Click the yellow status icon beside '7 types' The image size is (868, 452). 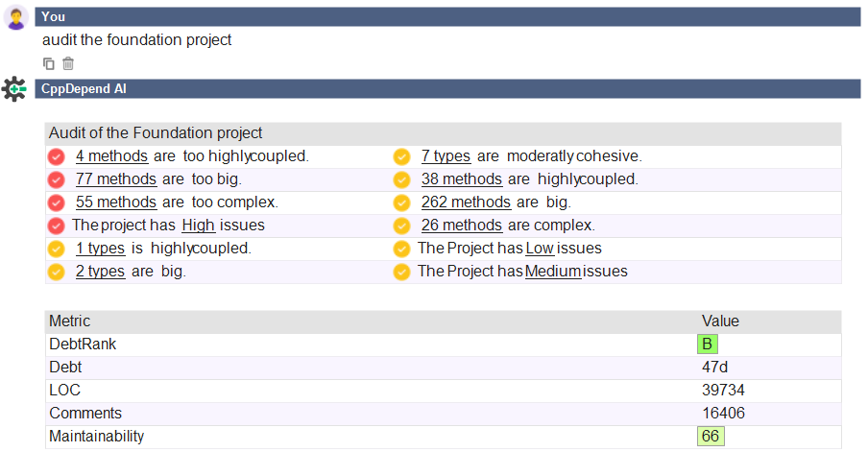pyautogui.click(x=402, y=157)
